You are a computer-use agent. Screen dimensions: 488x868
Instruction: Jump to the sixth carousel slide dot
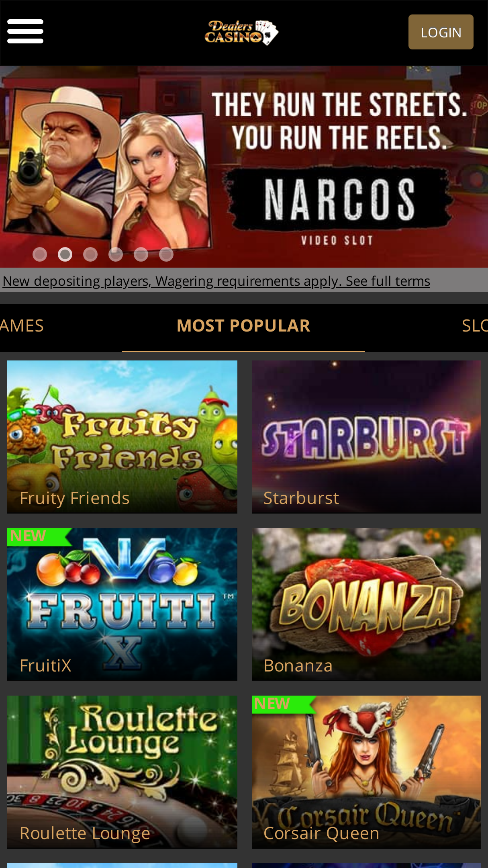pyautogui.click(x=166, y=254)
